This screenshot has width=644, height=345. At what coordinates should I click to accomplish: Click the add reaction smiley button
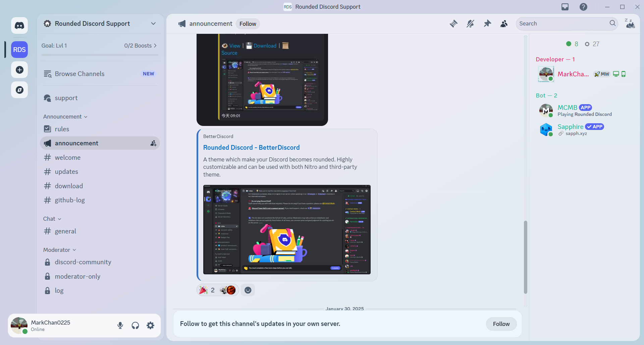pos(248,290)
